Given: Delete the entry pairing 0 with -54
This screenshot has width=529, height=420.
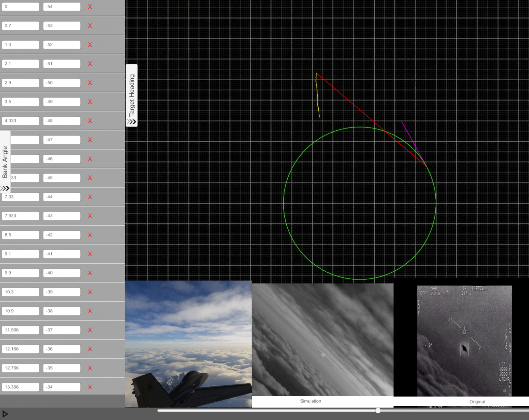Looking at the screenshot, I should coord(90,7).
